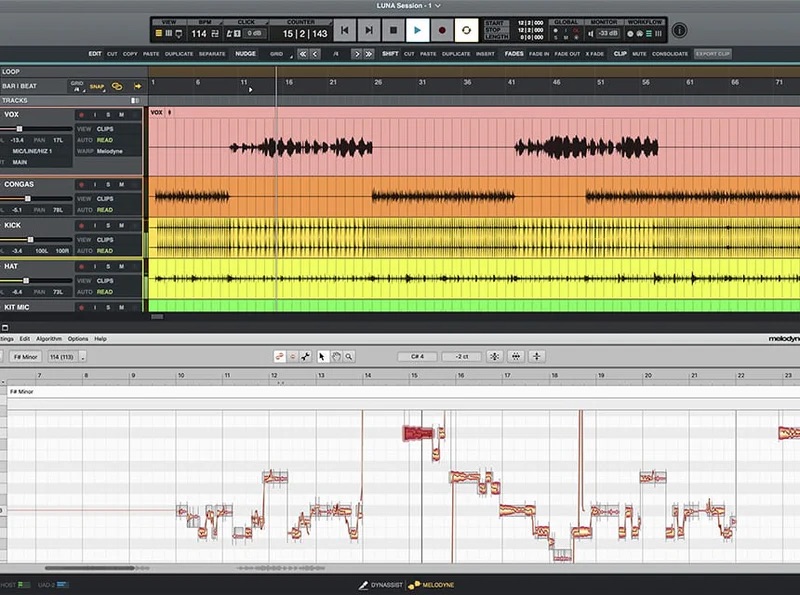Solo the CONGAS track
The image size is (800, 595).
point(108,184)
